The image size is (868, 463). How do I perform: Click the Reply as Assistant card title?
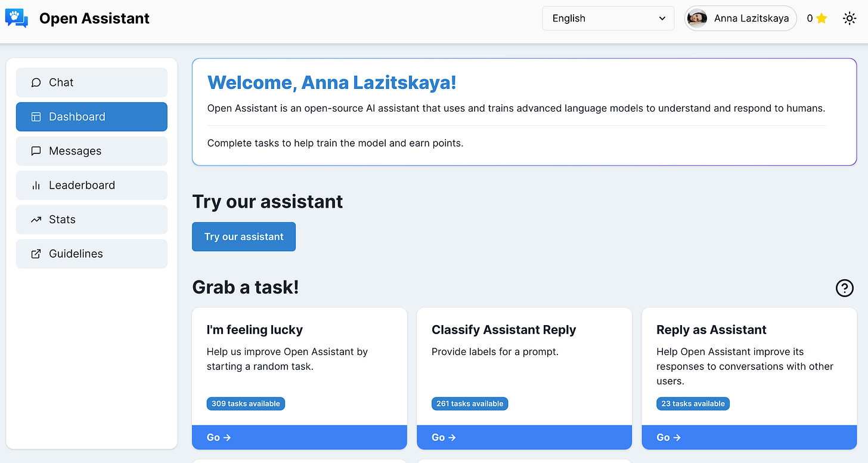[x=711, y=330]
